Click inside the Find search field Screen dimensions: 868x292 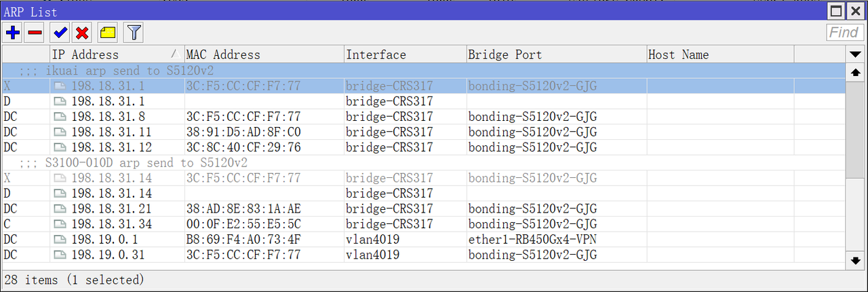click(845, 32)
